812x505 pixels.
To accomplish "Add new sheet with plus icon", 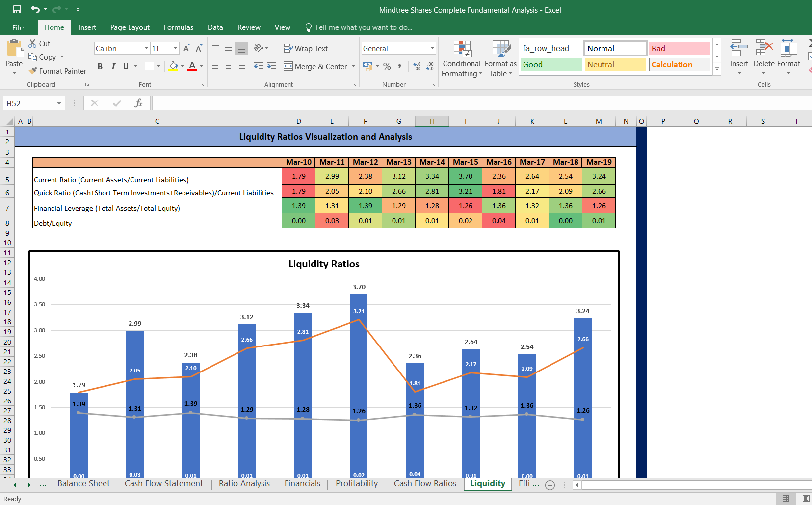I will click(x=550, y=485).
